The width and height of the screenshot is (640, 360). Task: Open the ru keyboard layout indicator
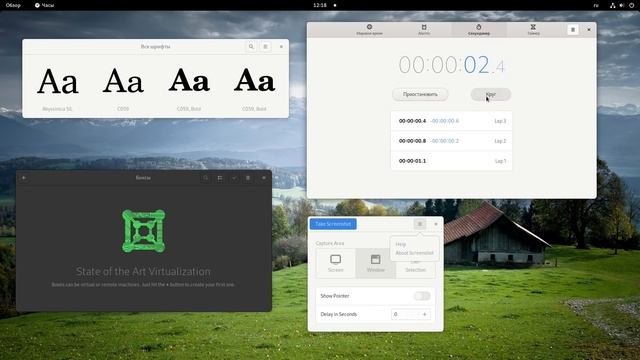tap(596, 5)
